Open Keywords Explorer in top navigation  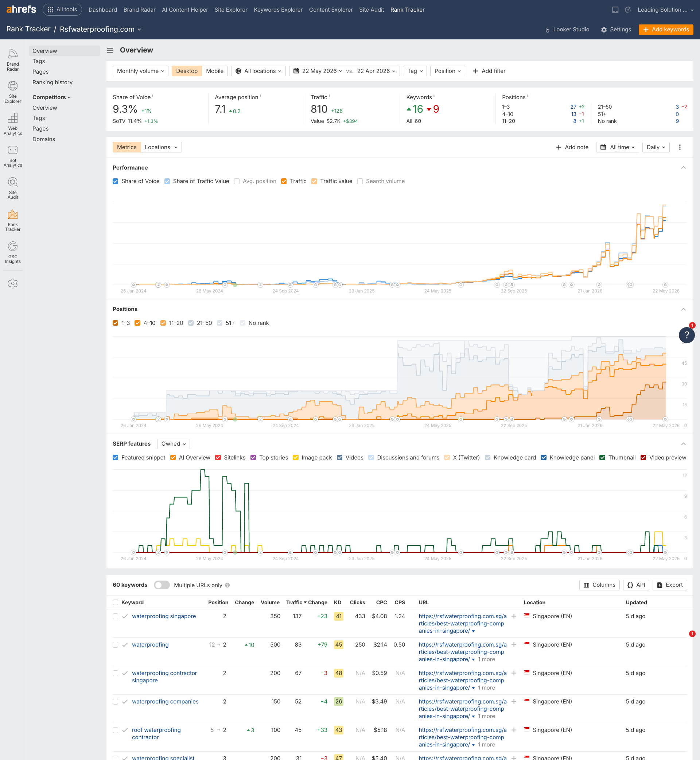click(x=278, y=10)
